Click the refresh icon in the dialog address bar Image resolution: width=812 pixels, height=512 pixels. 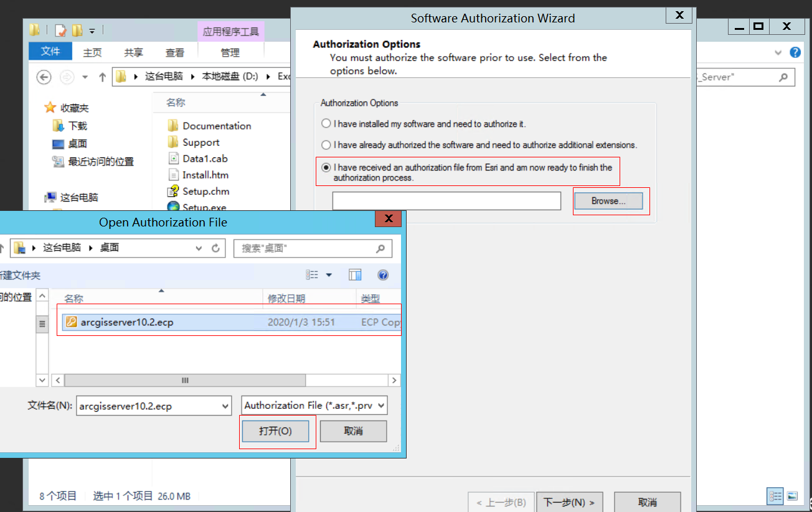pos(215,248)
